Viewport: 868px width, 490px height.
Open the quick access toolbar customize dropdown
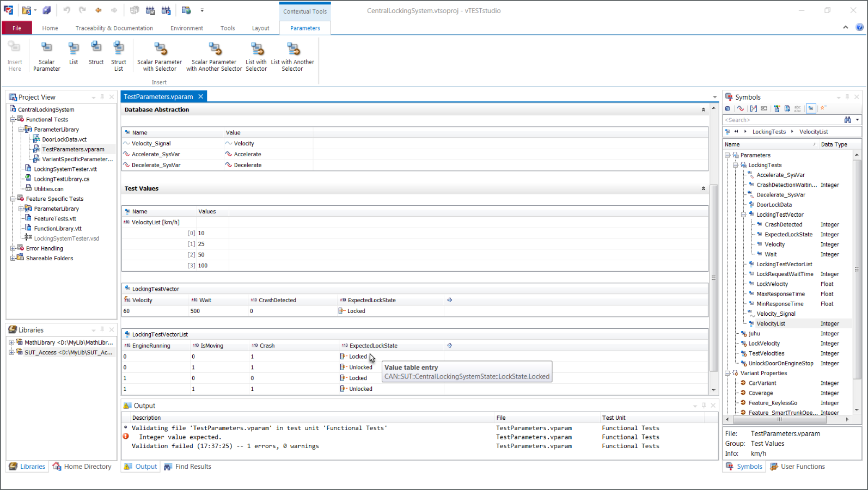coord(202,10)
